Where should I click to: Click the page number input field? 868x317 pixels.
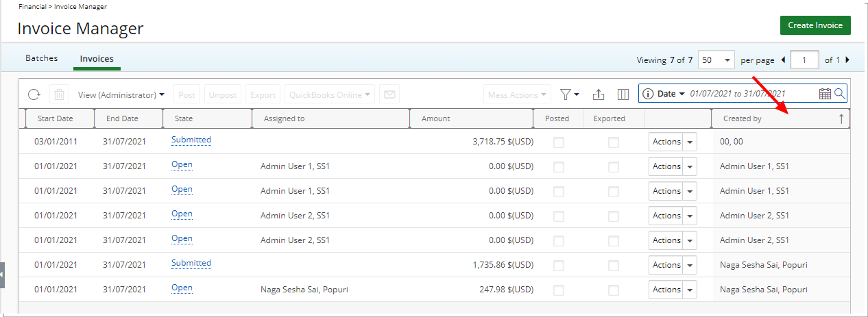tap(804, 60)
